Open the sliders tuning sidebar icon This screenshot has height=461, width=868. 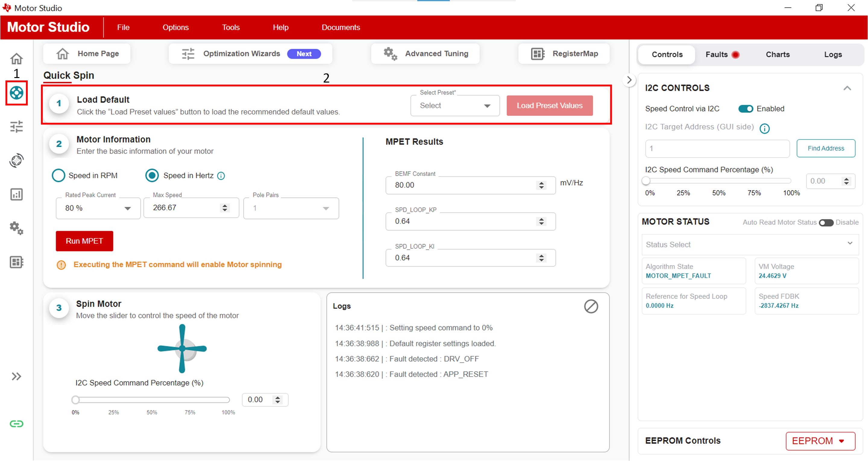(16, 126)
